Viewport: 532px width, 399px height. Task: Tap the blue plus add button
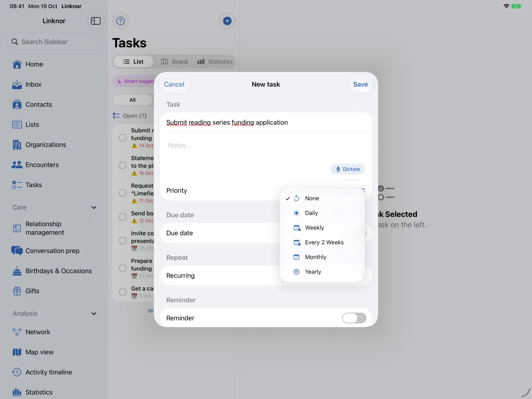coord(227,21)
